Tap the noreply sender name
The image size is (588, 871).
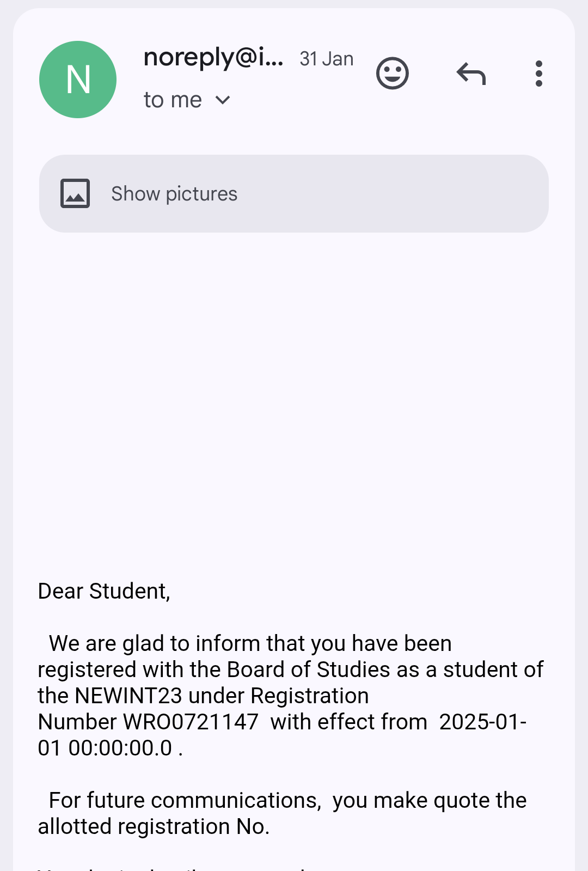pyautogui.click(x=213, y=57)
